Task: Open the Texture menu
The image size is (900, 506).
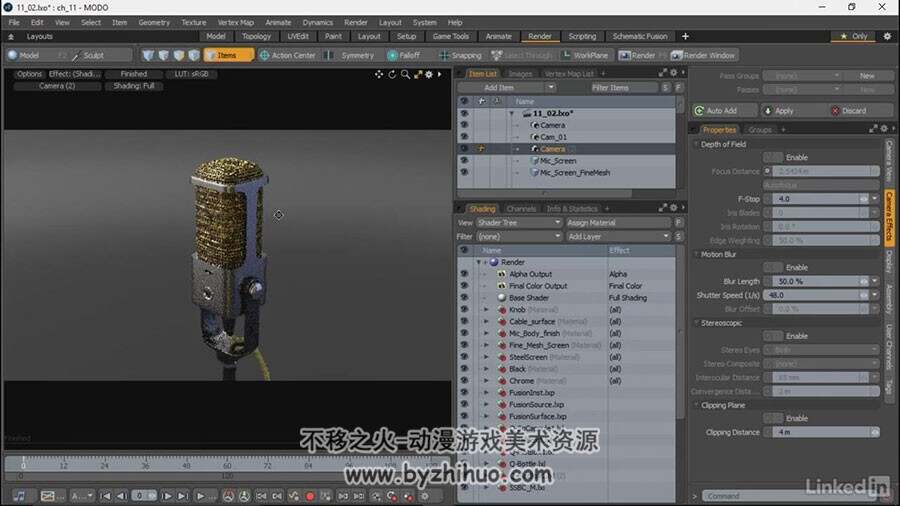Action: pos(193,22)
